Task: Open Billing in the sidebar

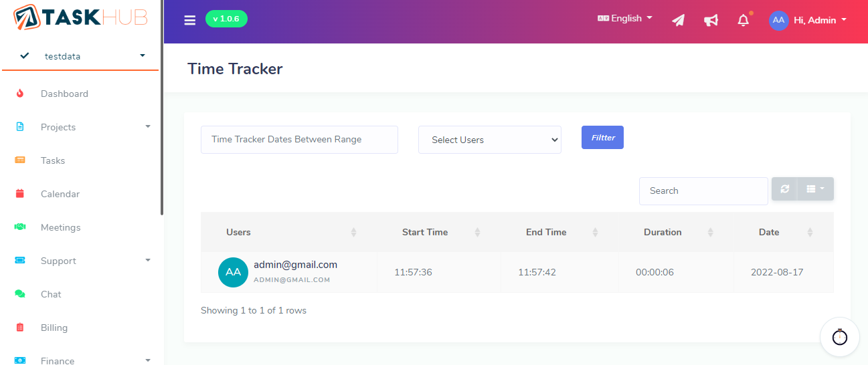Action: (54, 328)
